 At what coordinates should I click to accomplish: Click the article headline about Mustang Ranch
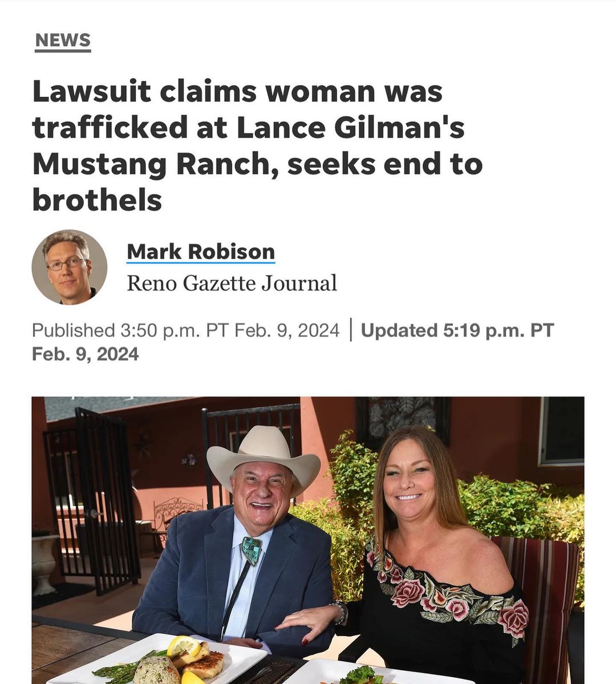click(257, 145)
